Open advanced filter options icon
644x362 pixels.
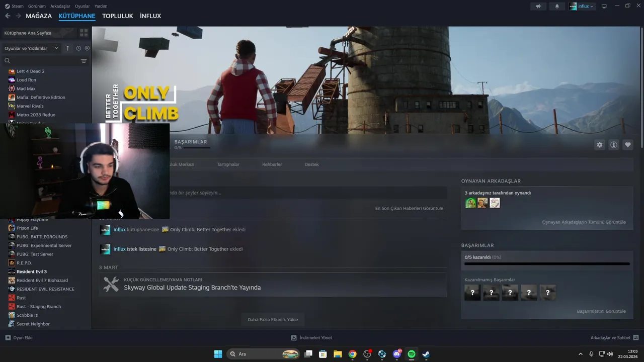click(x=84, y=61)
